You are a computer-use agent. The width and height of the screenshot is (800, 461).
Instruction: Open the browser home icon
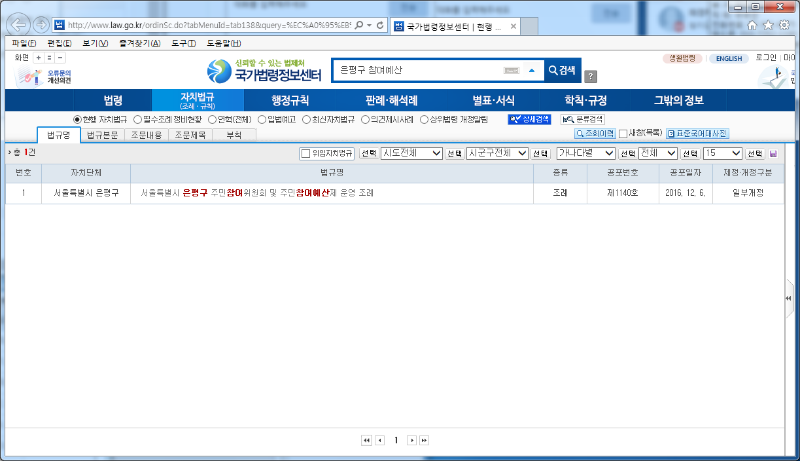752,25
